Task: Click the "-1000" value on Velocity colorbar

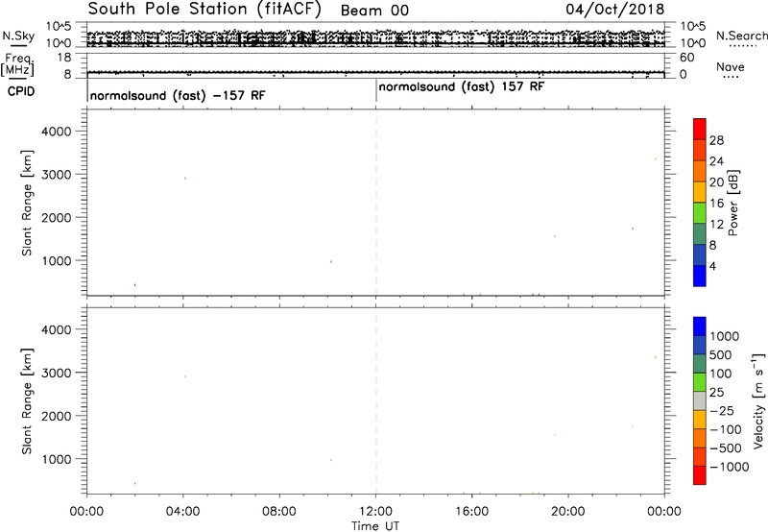Action: tap(730, 467)
